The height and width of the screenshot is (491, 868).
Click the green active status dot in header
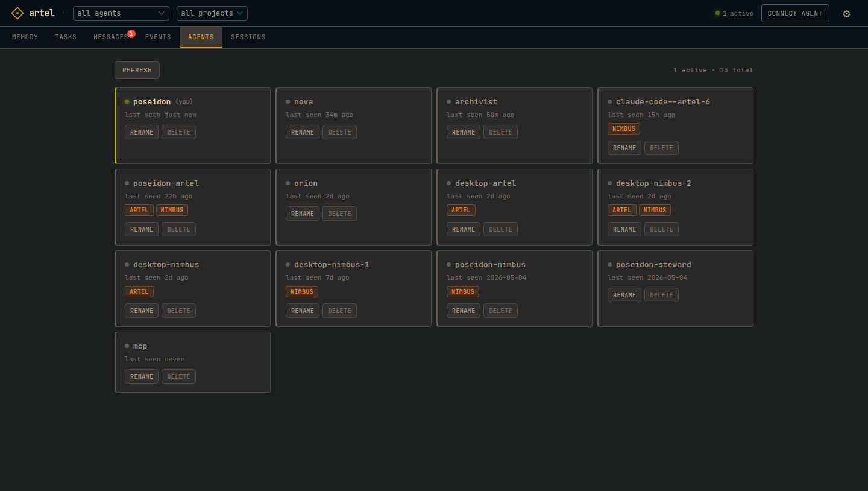pyautogui.click(x=717, y=13)
